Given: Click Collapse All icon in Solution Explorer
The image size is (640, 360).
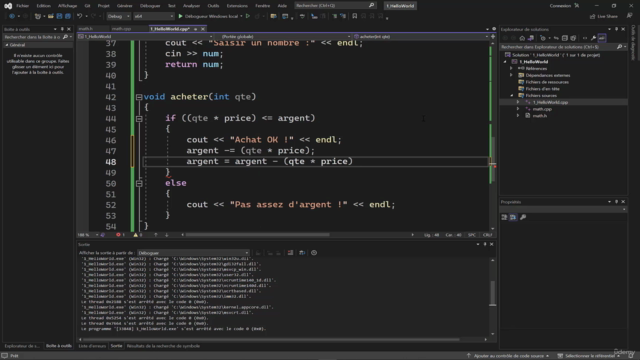Looking at the screenshot, I should [x=564, y=38].
